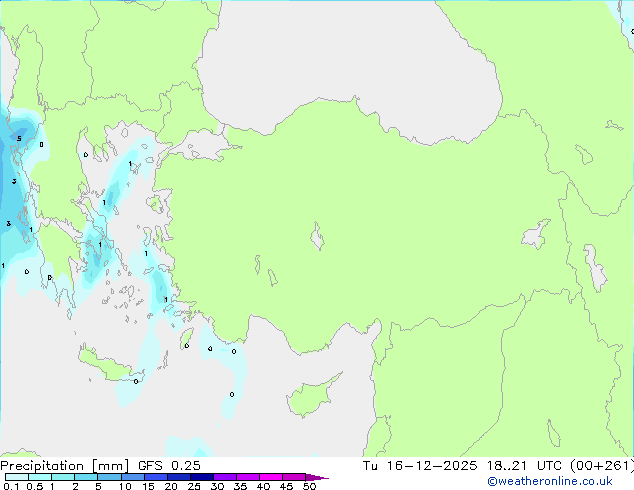Click the 0.1–0.5 mm palest legend swatch

[x=17, y=477]
